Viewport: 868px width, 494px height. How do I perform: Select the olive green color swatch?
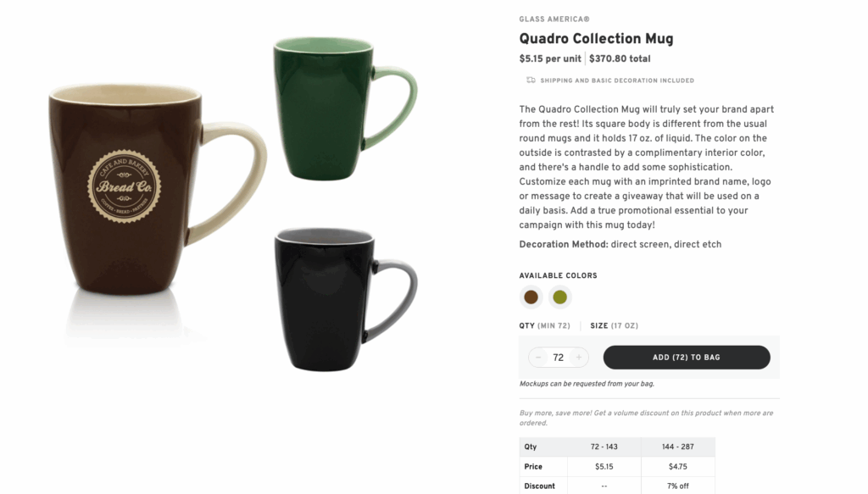pos(560,297)
